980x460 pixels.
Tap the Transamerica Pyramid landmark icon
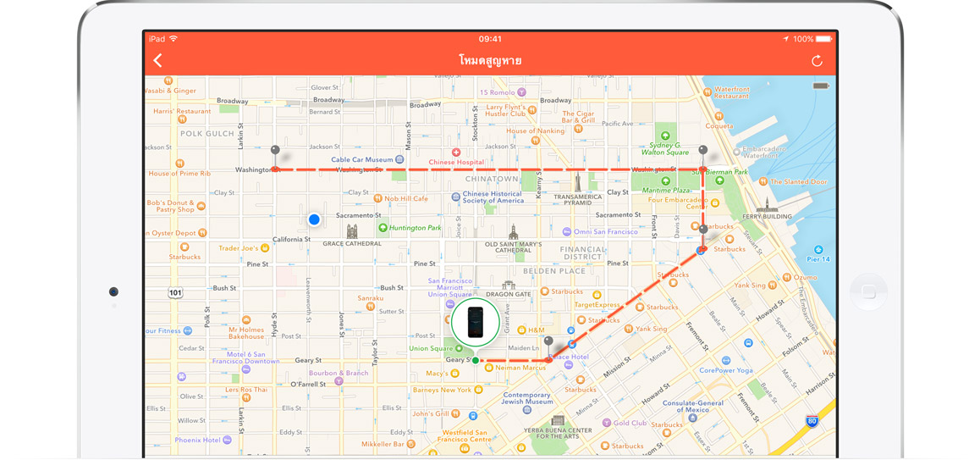578,183
